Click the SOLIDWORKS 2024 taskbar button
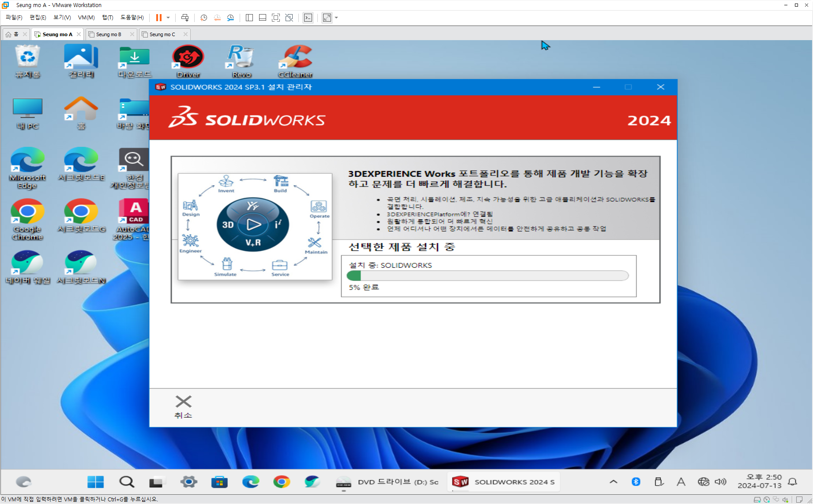 click(504, 482)
